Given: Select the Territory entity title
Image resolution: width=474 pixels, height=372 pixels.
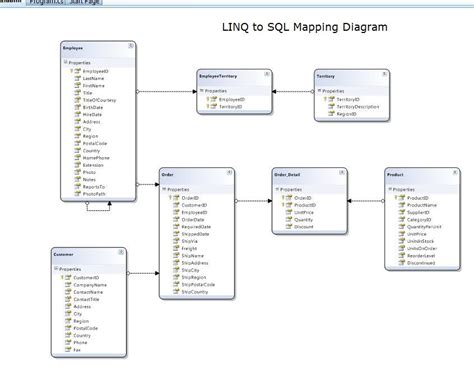Looking at the screenshot, I should coord(326,76).
